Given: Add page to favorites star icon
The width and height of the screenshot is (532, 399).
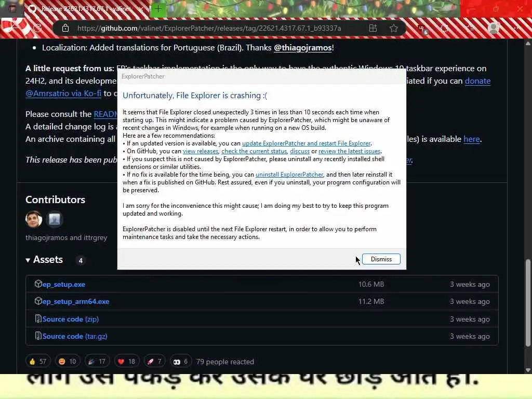Looking at the screenshot, I should click(394, 28).
